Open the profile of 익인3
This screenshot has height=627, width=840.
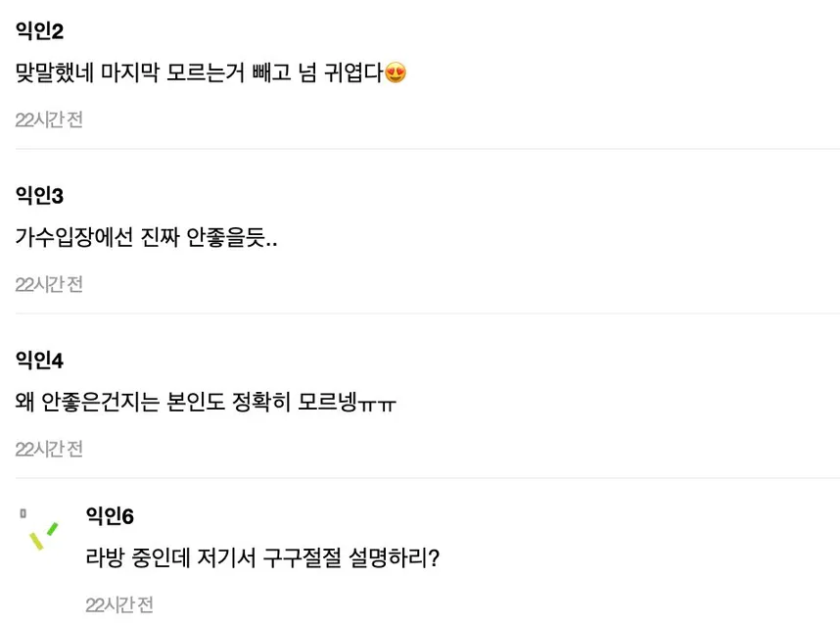[x=40, y=196]
